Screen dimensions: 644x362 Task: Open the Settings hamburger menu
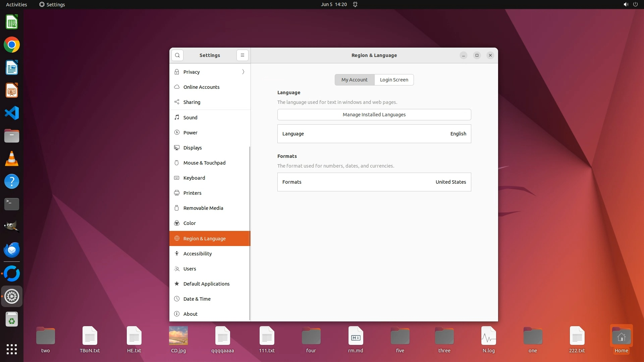(242, 55)
